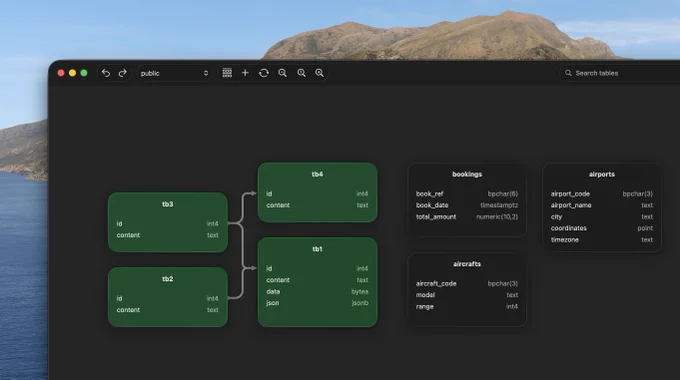The image size is (680, 380).
Task: Click the first magnifier zoom icon
Action: coord(282,73)
